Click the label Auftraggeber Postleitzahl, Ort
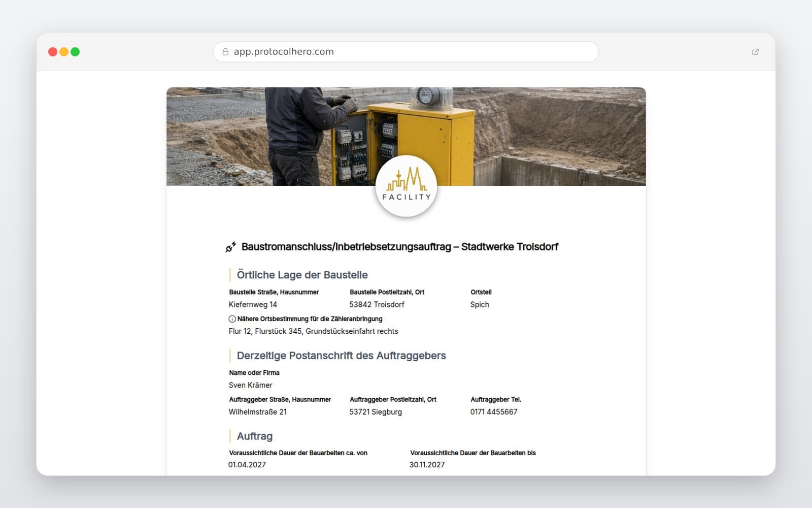Image resolution: width=812 pixels, height=508 pixels. [x=393, y=400]
